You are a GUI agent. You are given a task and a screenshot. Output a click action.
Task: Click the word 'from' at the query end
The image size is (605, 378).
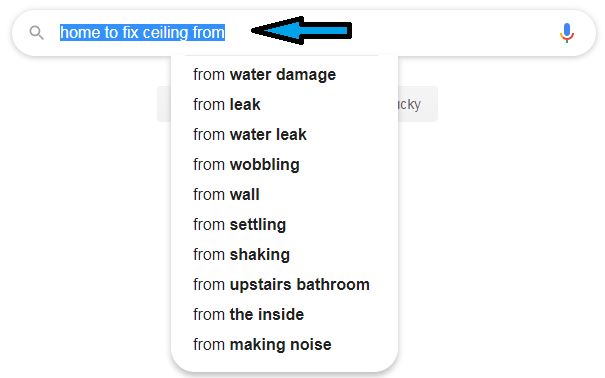pyautogui.click(x=208, y=33)
